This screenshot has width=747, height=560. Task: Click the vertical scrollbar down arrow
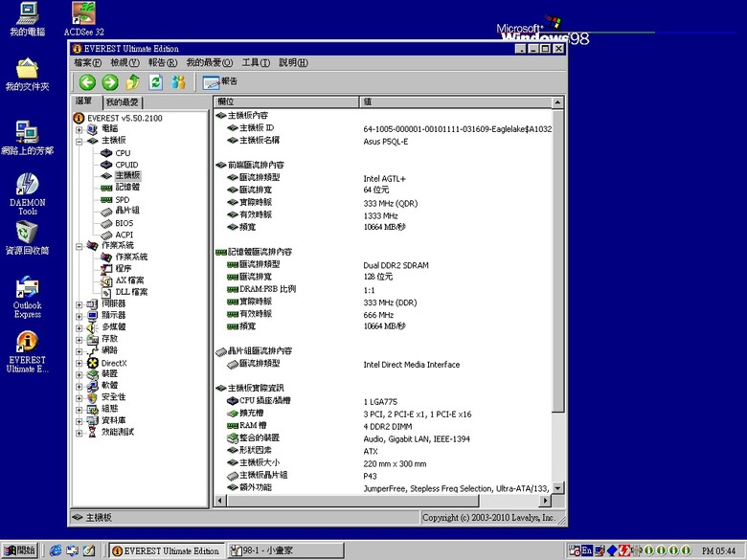click(x=558, y=487)
